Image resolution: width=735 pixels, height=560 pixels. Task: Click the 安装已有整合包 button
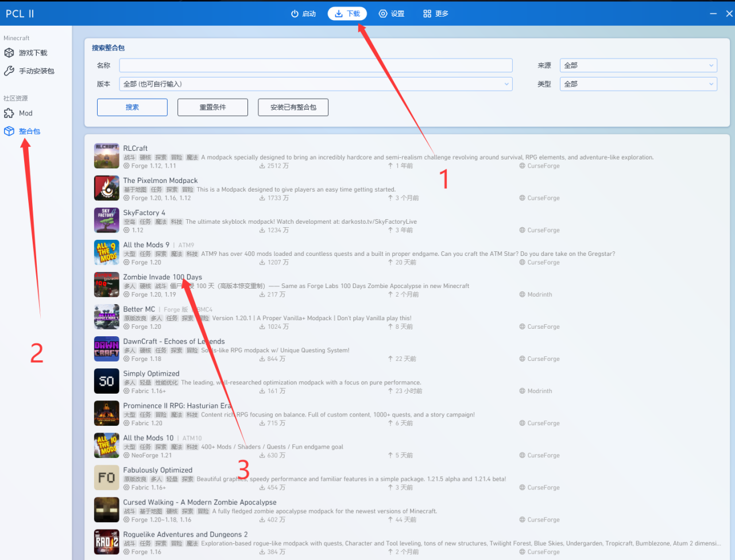(x=293, y=107)
